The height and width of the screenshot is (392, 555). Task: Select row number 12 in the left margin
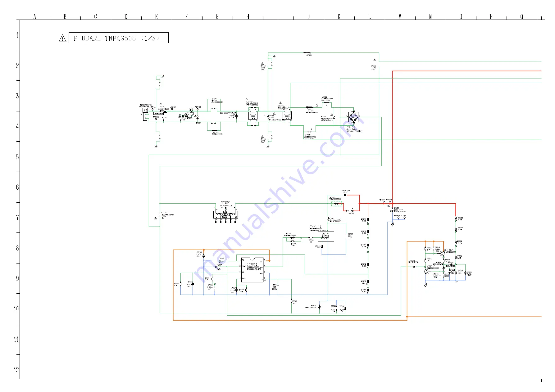pyautogui.click(x=16, y=370)
